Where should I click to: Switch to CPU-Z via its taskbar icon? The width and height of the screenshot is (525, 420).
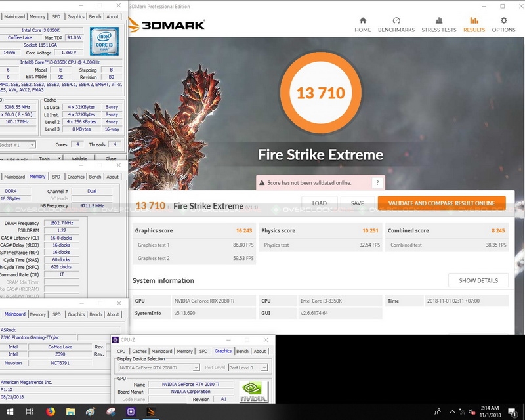pos(131,411)
